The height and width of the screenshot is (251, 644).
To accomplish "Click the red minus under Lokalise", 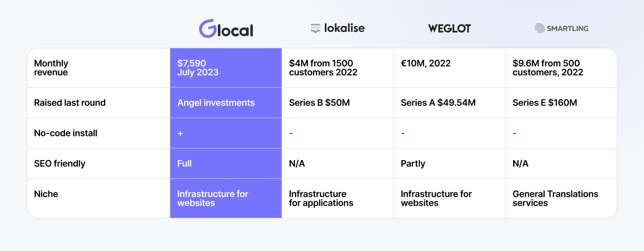I will [x=291, y=133].
